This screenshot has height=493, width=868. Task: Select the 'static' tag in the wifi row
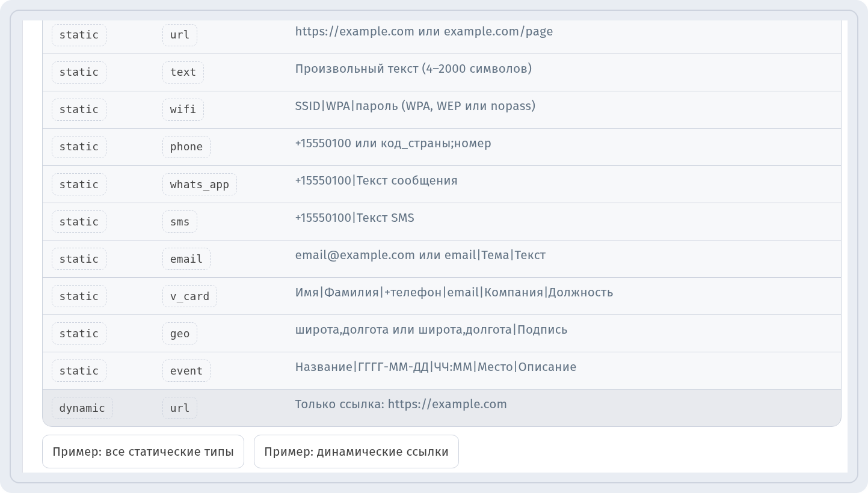79,110
